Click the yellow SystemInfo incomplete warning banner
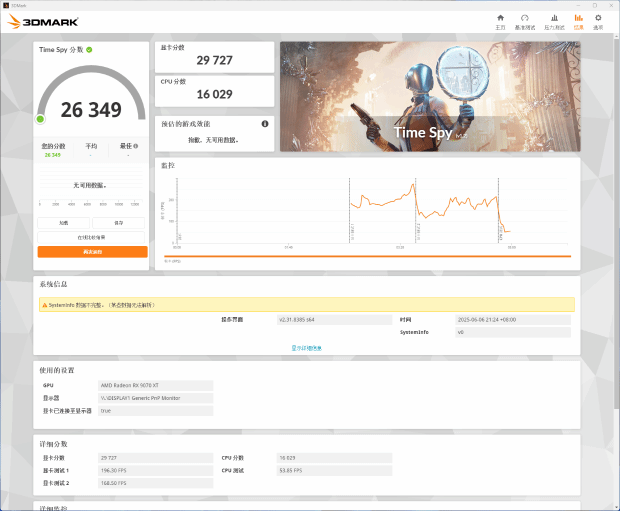Image resolution: width=620 pixels, height=511 pixels. [x=306, y=305]
